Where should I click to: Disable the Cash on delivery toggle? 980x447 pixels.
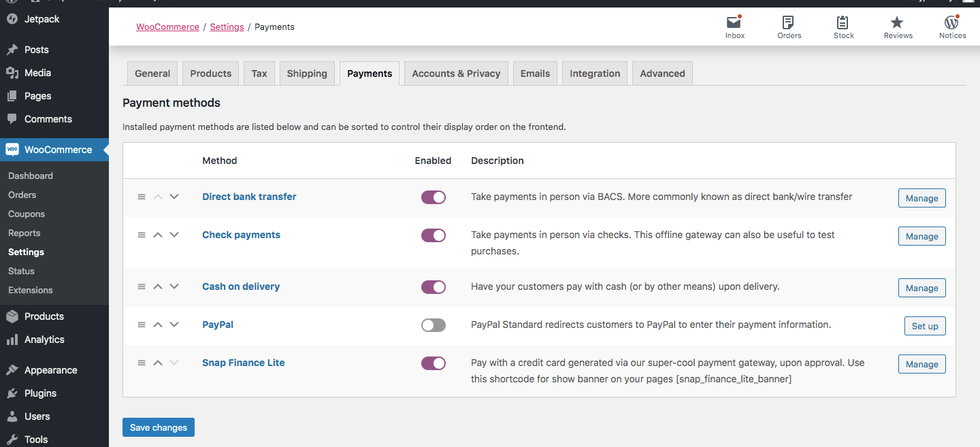[x=434, y=287]
